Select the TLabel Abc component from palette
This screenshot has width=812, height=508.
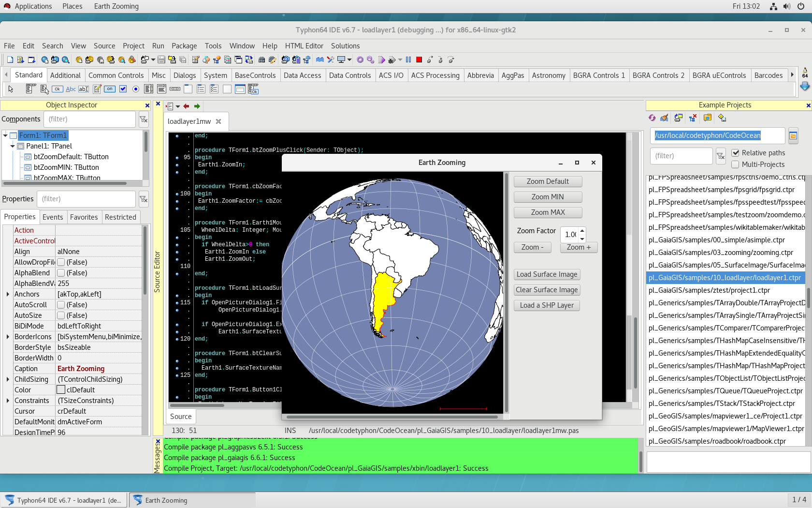[71, 89]
